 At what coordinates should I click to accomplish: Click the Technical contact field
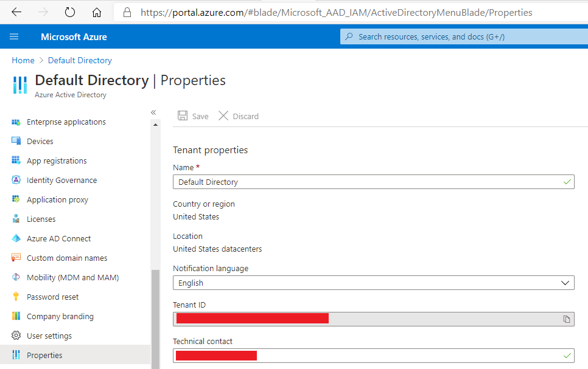[x=374, y=356]
